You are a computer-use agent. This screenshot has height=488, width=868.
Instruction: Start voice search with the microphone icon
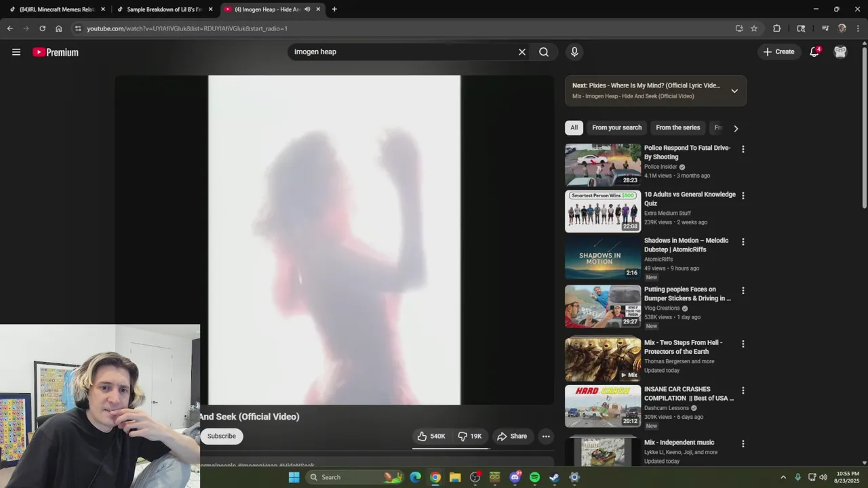574,52
